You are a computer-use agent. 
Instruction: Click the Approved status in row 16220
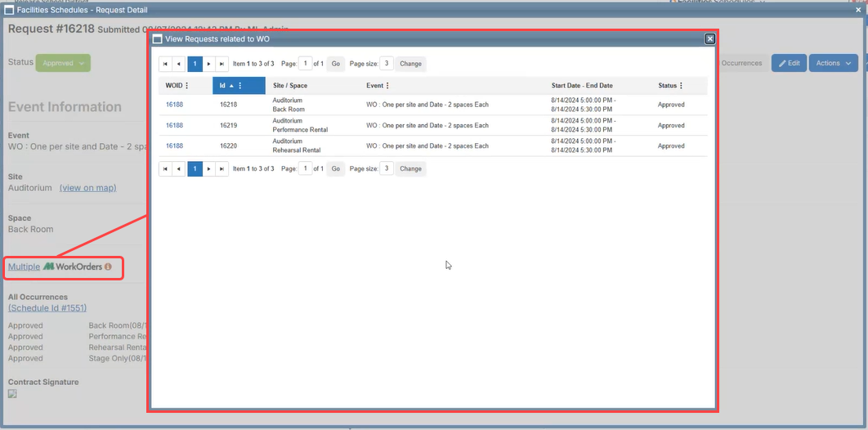pyautogui.click(x=671, y=146)
